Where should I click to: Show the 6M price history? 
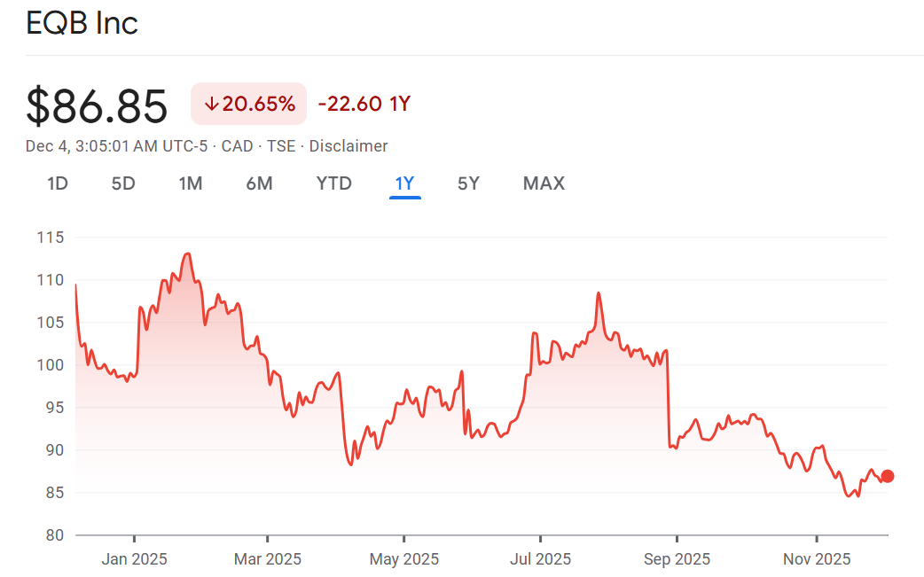tap(259, 183)
